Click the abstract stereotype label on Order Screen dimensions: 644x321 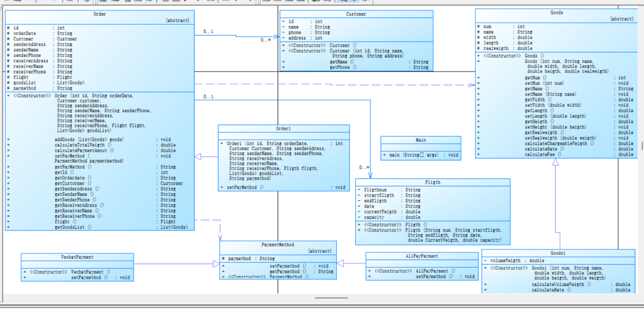178,20
